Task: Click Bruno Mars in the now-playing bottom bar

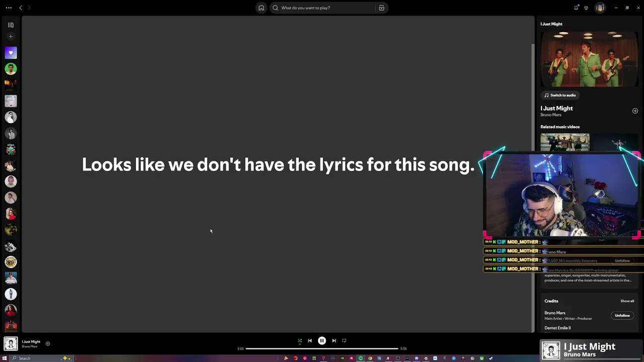Action: click(x=29, y=346)
